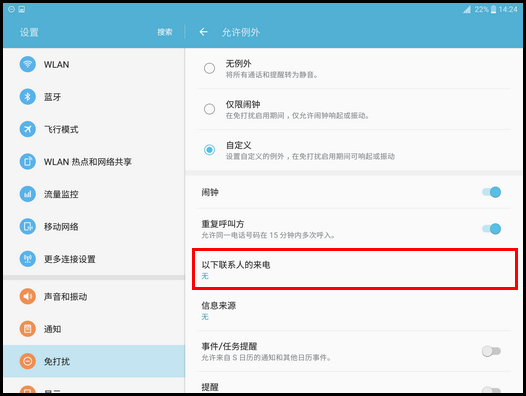Image resolution: width=526 pixels, height=396 pixels.
Task: Tap the speaker icon for 声音和振动
Action: tap(28, 296)
